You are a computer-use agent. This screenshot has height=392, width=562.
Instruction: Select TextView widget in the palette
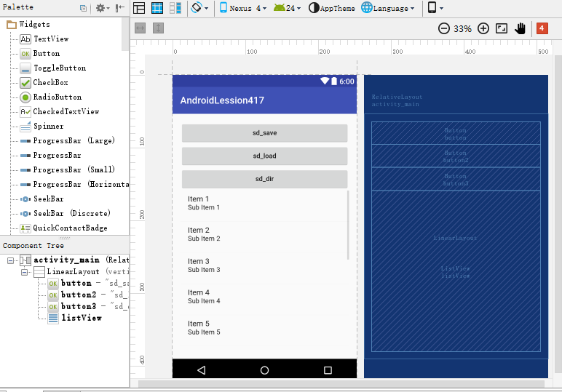tap(44, 39)
